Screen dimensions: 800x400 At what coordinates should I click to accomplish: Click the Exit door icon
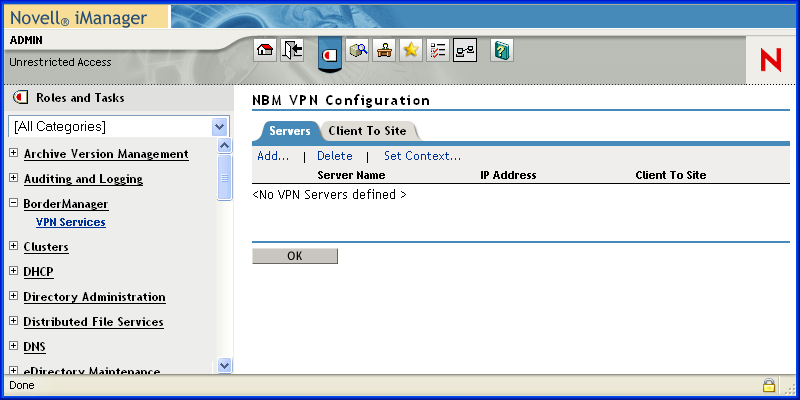coord(292,51)
